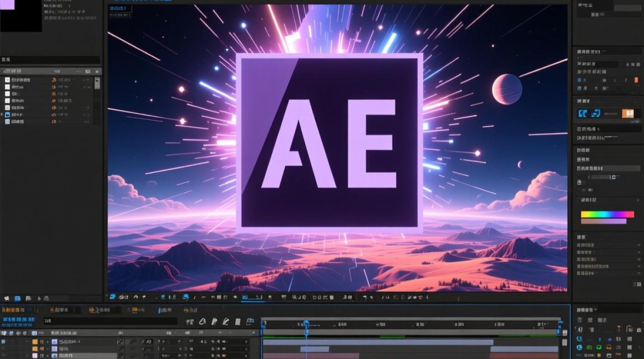The image size is (644, 359).
Task: Click the blue frame icon ending timeline icon row
Action: 250,322
